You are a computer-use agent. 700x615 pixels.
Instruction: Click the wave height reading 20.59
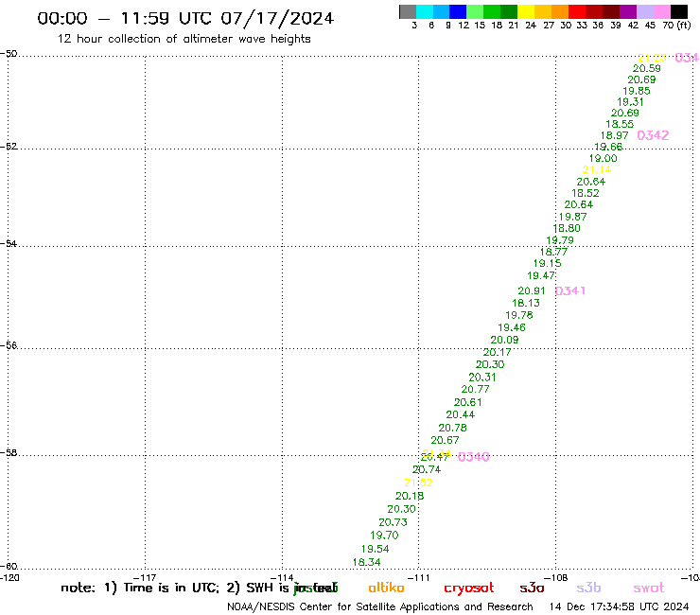tap(647, 68)
